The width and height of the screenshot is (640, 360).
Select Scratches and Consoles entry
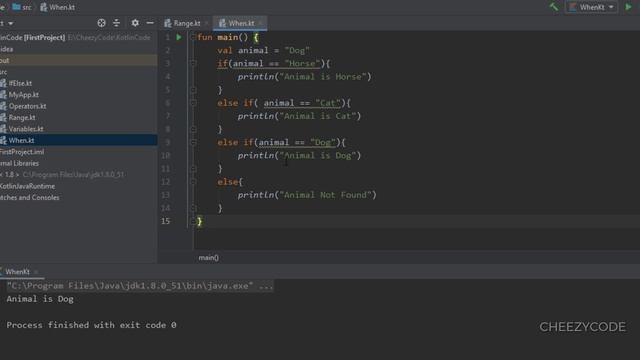(x=29, y=198)
